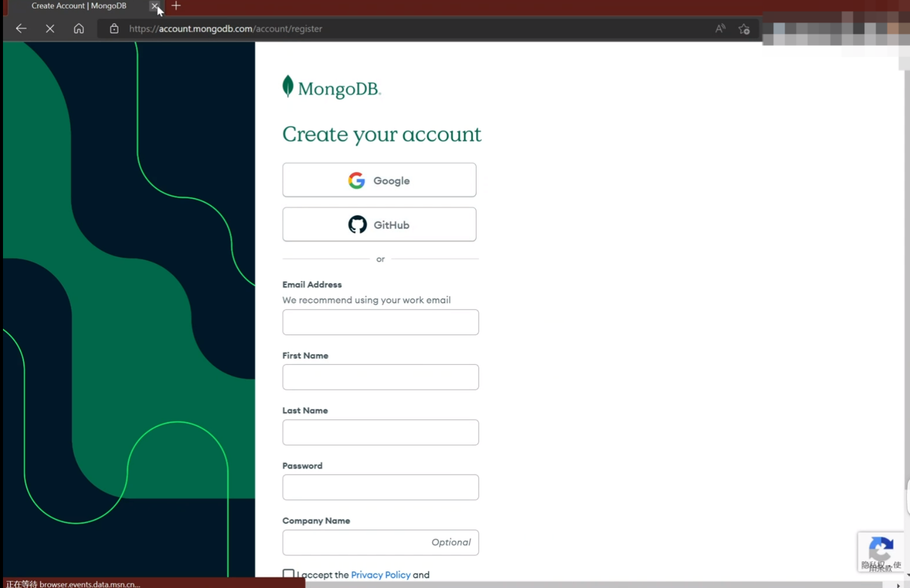Click the reCAPTCHA badge
910x588 pixels.
881,552
